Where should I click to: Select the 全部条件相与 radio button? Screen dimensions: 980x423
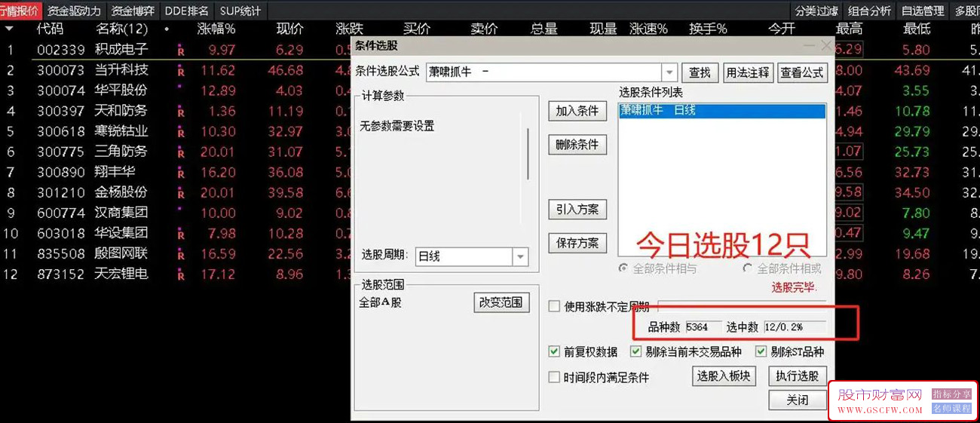point(623,268)
